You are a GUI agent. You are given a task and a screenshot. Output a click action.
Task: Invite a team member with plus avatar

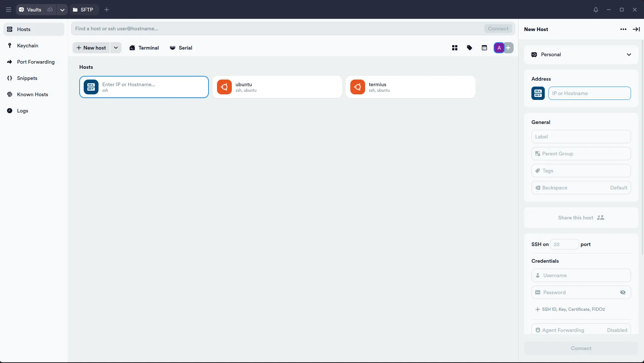click(x=508, y=48)
